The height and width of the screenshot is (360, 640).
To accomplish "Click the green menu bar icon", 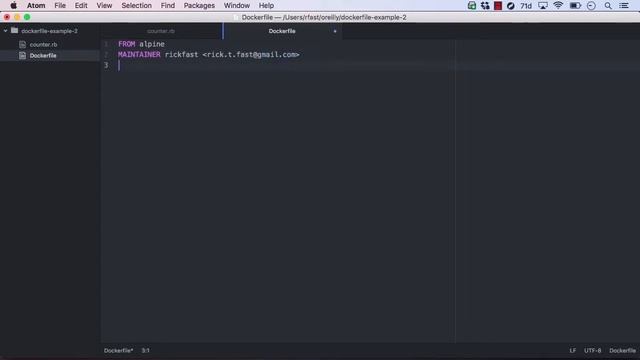I will pyautogui.click(x=471, y=6).
